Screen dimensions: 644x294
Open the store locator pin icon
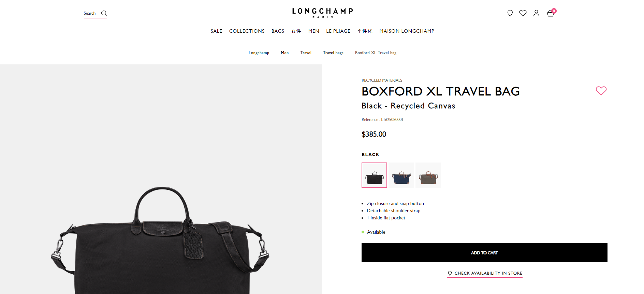coord(510,13)
